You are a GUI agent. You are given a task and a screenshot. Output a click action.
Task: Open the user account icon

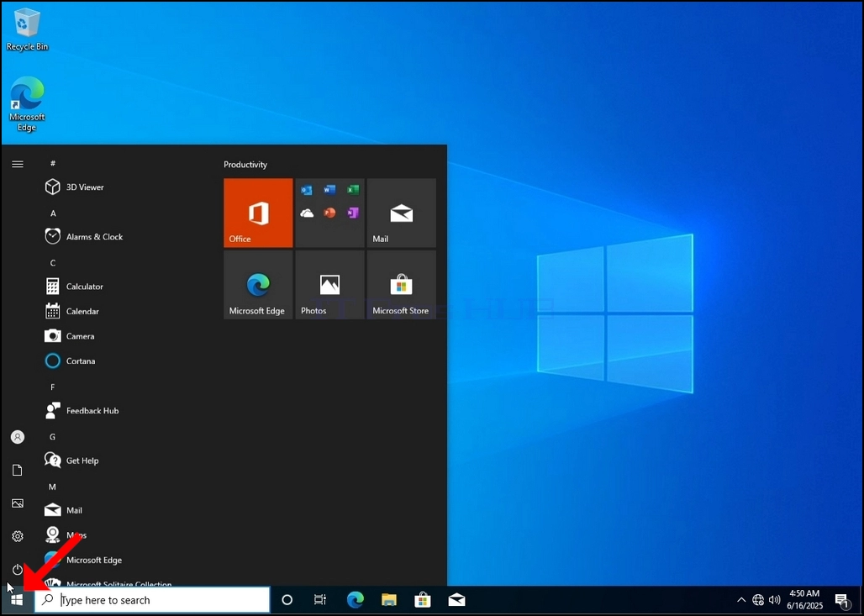point(18,437)
